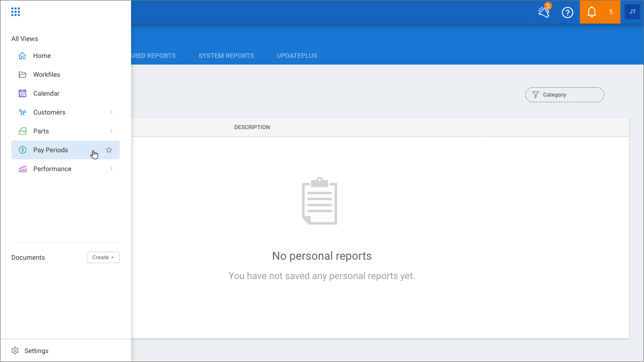Open Performance menu item
The width and height of the screenshot is (644, 362).
pos(66,169)
